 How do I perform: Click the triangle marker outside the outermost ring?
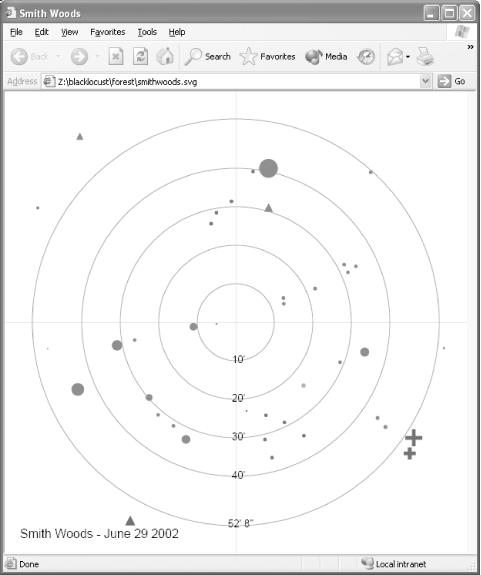(x=80, y=136)
